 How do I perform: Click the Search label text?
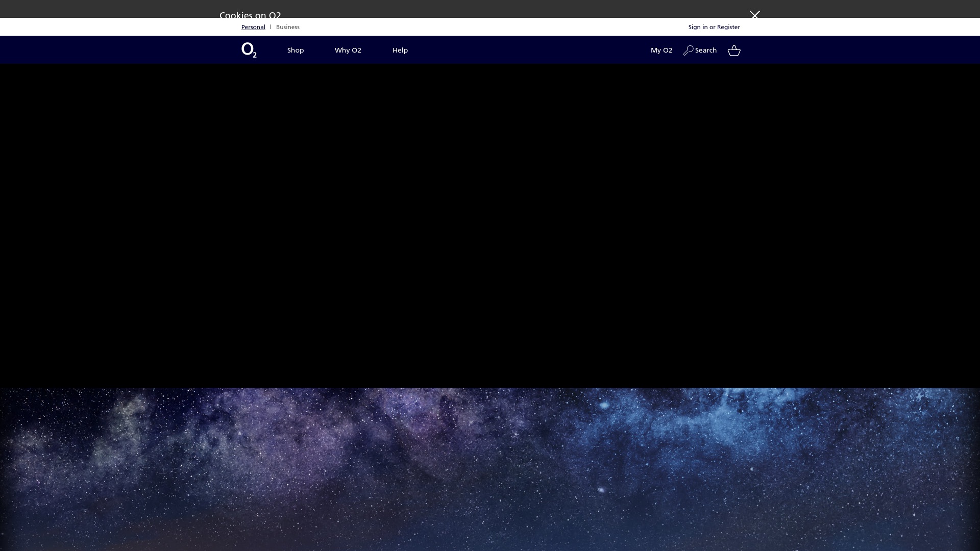coord(706,50)
